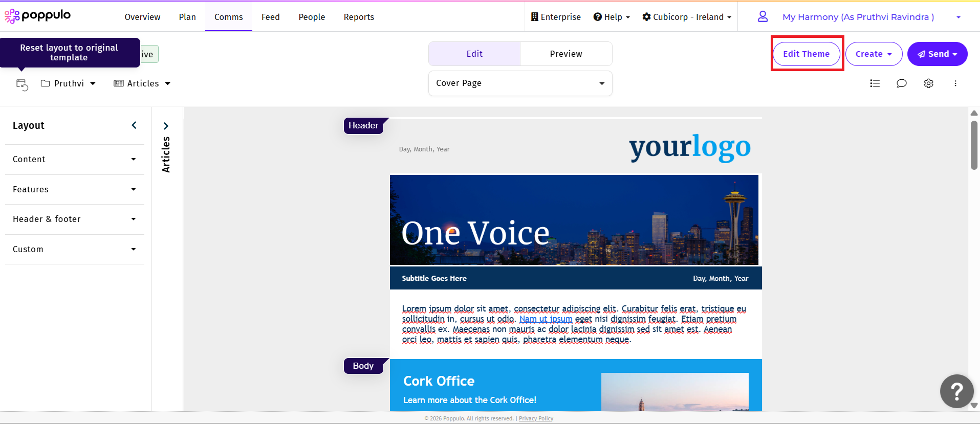Image resolution: width=980 pixels, height=424 pixels.
Task: Click the user profile avatar icon
Action: [763, 17]
